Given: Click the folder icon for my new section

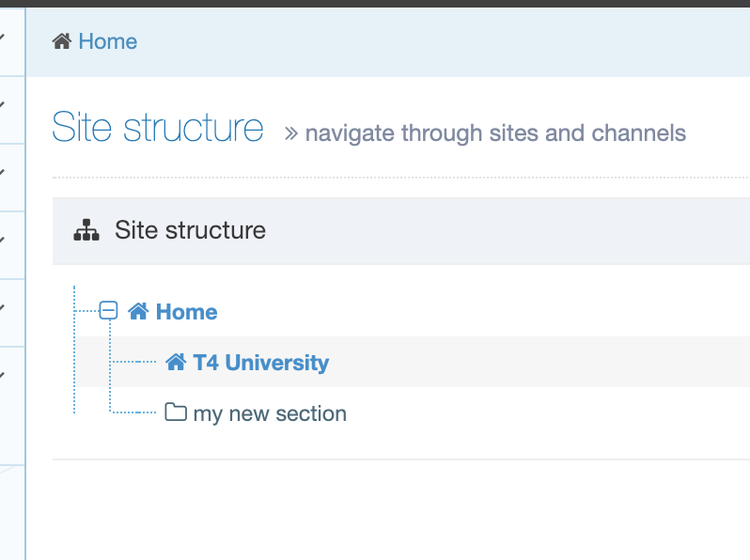Looking at the screenshot, I should point(176,412).
